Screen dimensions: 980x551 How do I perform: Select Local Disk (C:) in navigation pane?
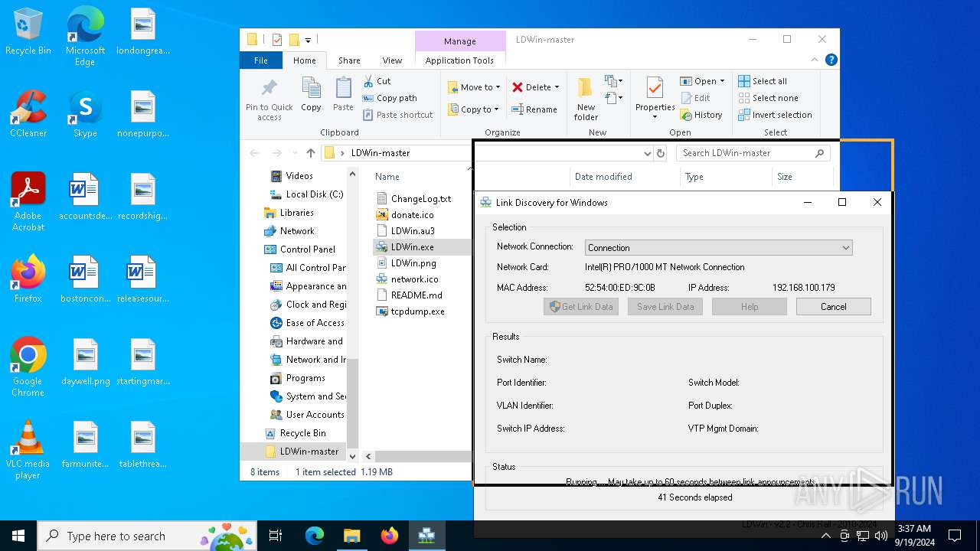pos(314,194)
